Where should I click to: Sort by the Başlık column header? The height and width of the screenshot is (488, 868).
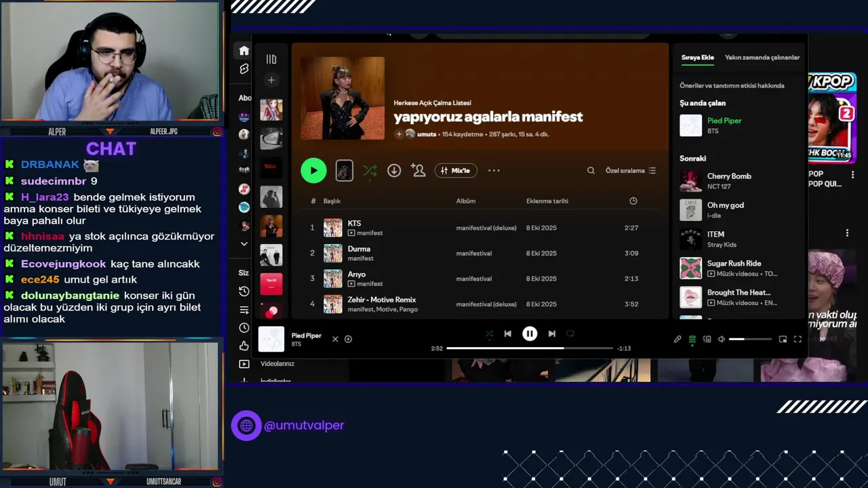click(332, 201)
